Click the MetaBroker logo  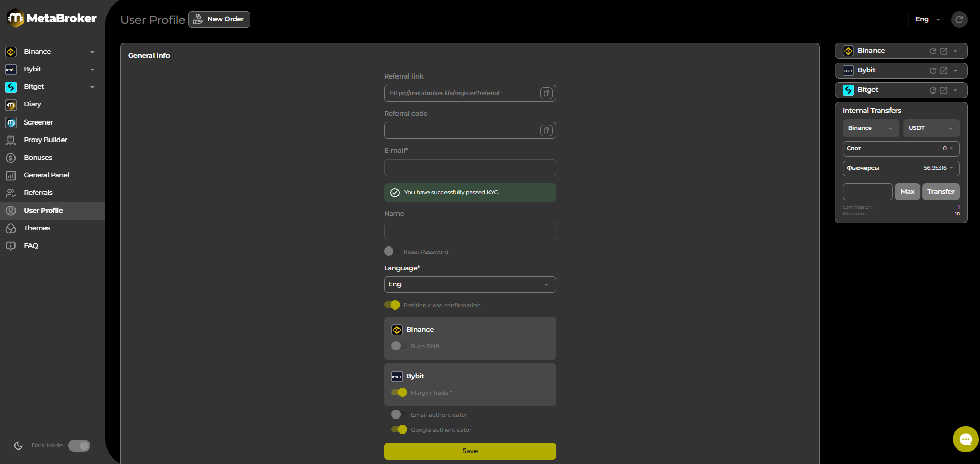52,19
